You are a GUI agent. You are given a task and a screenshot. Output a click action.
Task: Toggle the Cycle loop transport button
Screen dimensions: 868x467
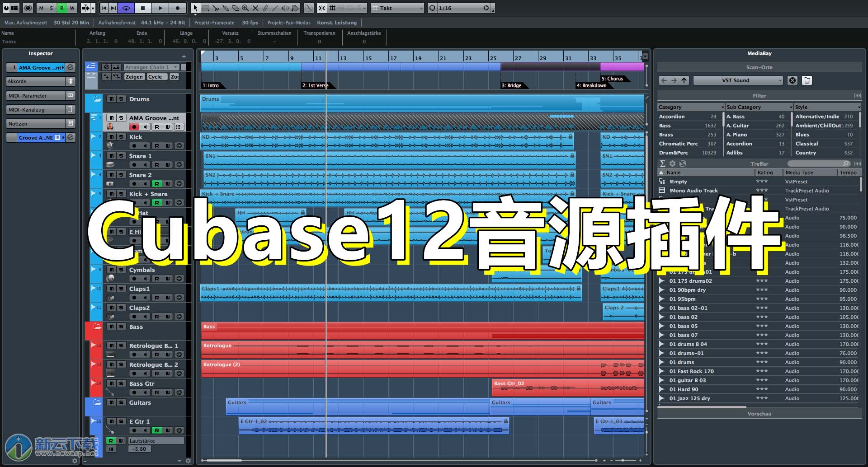pos(126,8)
